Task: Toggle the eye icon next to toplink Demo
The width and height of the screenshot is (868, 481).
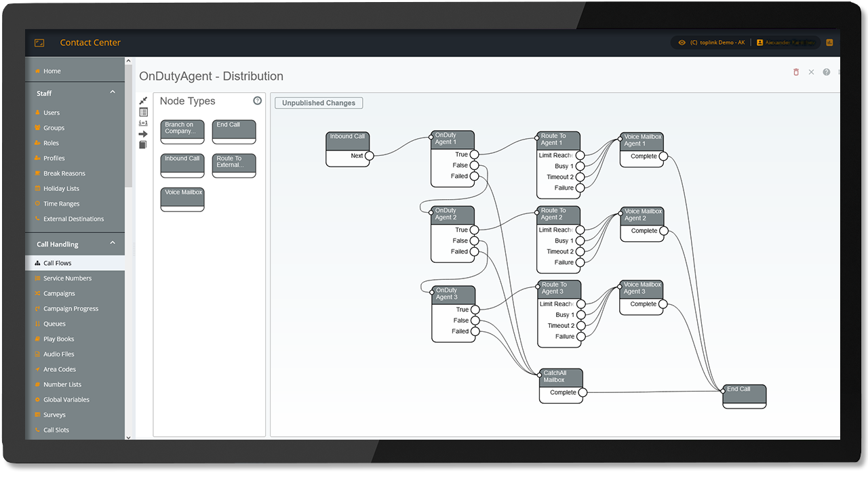Action: click(682, 43)
